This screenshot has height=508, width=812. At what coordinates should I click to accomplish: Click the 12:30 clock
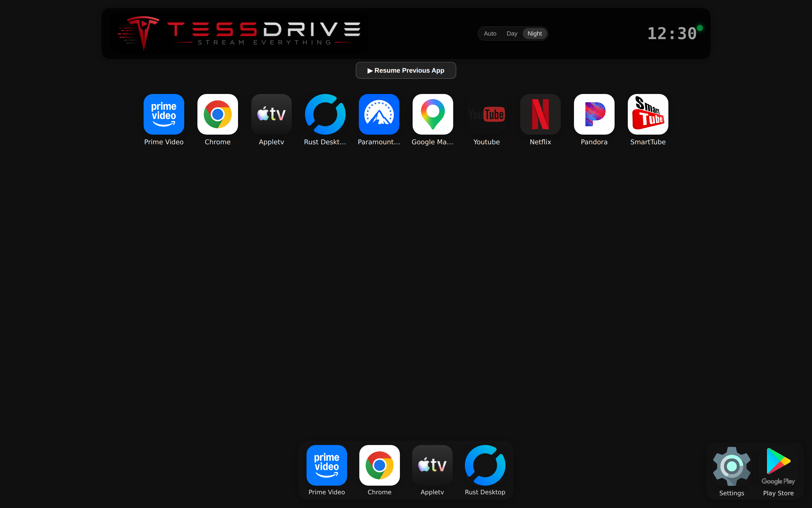672,34
